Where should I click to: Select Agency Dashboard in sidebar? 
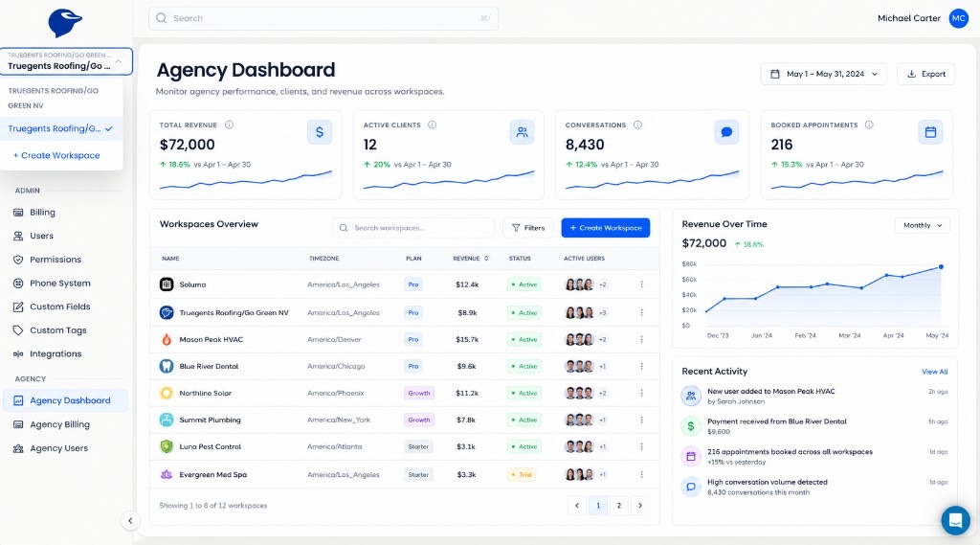65,400
